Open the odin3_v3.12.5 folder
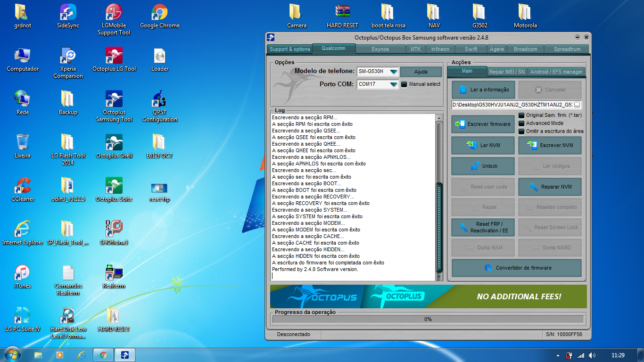This screenshot has width=644, height=362. [68, 190]
